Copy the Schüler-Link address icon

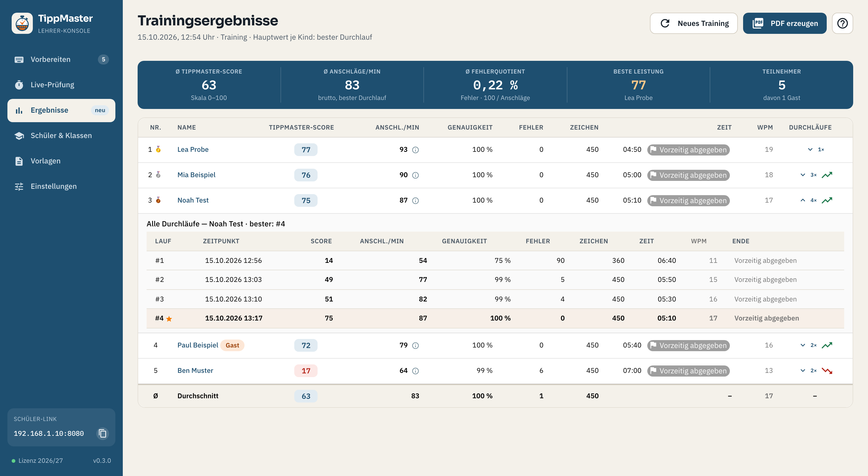click(x=102, y=433)
